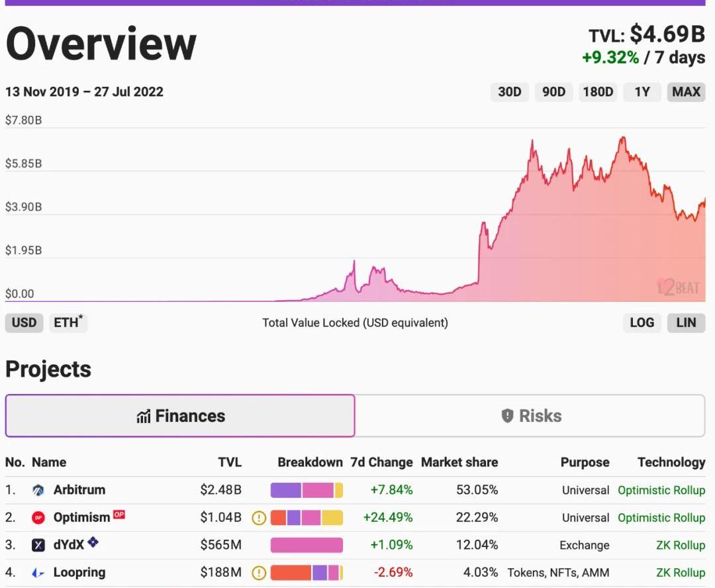Switch chart currency to ETH
Viewport: 715px width, 588px height.
(68, 322)
